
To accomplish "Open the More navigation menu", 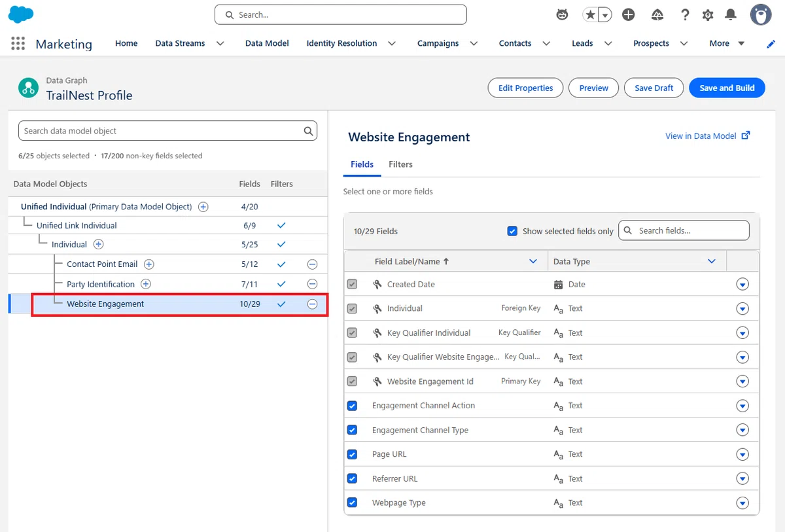I will [727, 43].
